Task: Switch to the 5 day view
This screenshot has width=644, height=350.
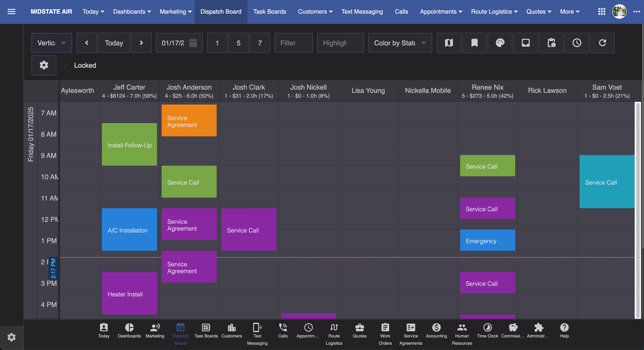Action: (238, 43)
